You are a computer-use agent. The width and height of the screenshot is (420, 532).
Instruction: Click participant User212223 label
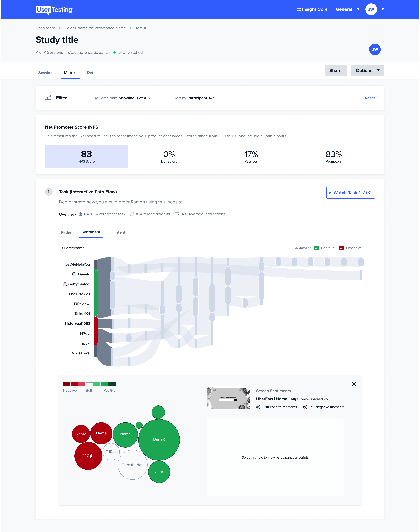click(x=79, y=294)
